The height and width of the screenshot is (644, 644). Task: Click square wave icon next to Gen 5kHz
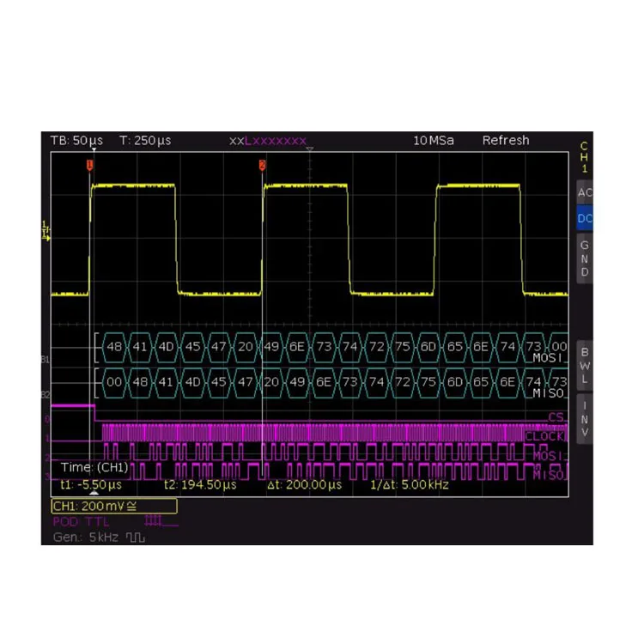coord(136,538)
